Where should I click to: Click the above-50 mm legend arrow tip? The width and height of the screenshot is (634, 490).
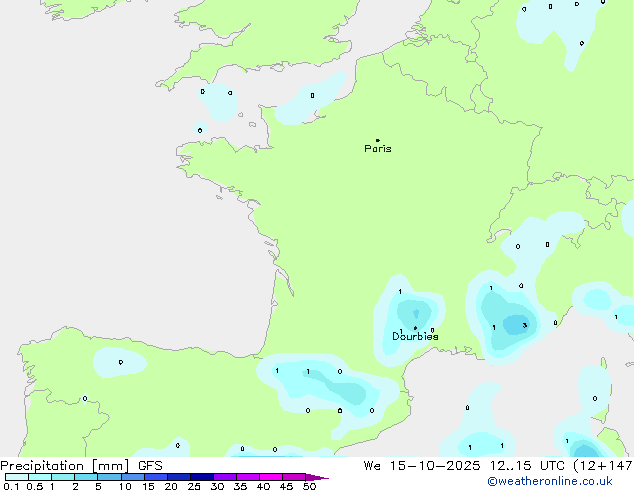pos(317,477)
